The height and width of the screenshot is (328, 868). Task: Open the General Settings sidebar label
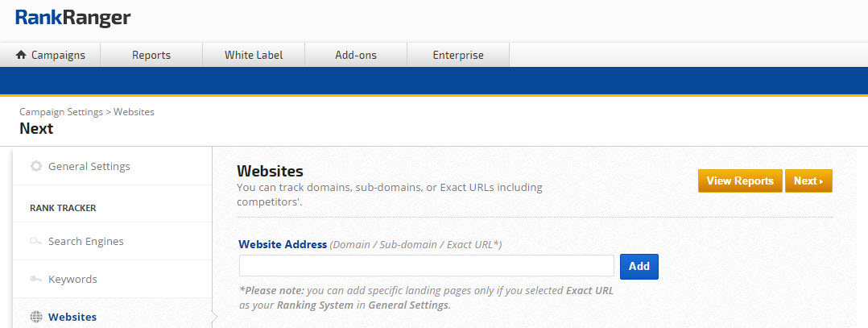89,167
